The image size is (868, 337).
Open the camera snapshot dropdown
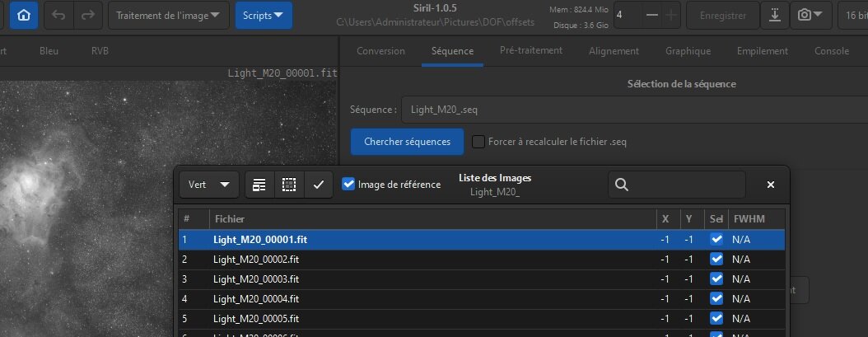click(x=810, y=16)
